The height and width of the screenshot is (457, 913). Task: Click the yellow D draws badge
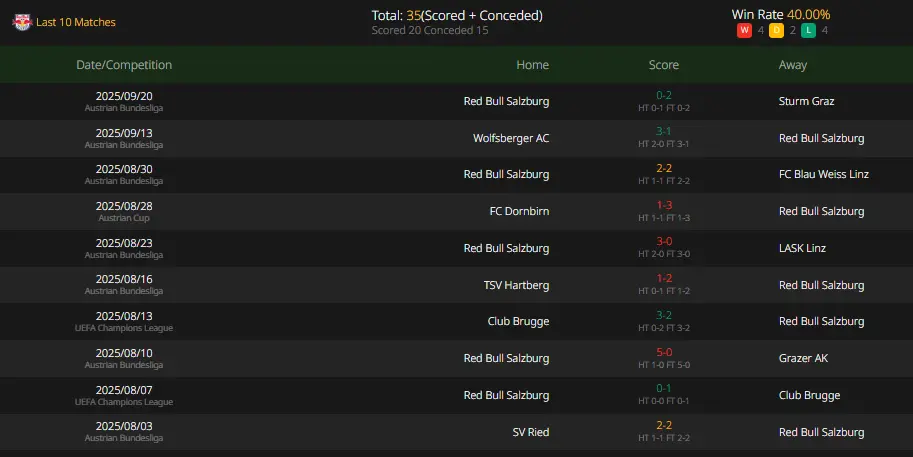pyautogui.click(x=776, y=30)
